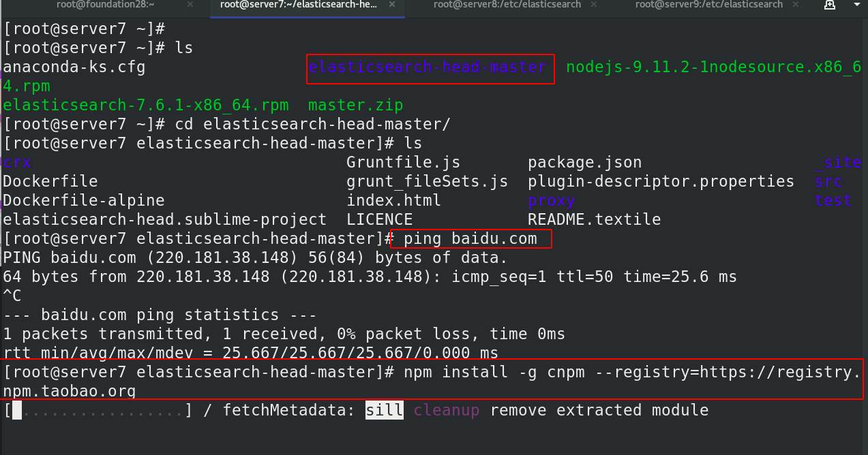Click the elasticsearch-head-master directory name
This screenshot has height=455, width=868.
tap(428, 67)
